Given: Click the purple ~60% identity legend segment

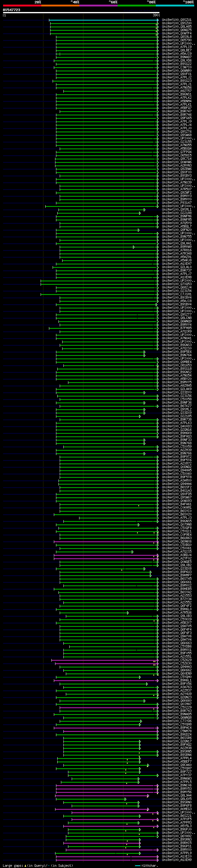Looking at the screenshot, I should 99,6.
